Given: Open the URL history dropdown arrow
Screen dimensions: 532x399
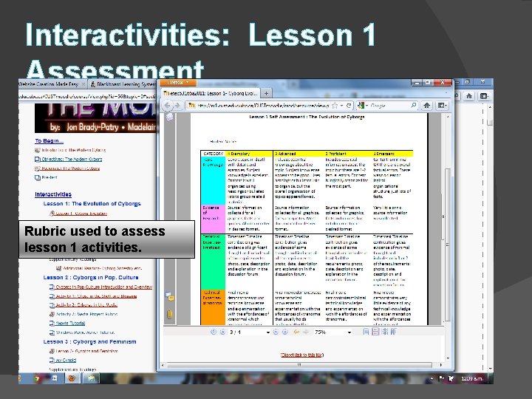Looking at the screenshot, I should pos(341,106).
